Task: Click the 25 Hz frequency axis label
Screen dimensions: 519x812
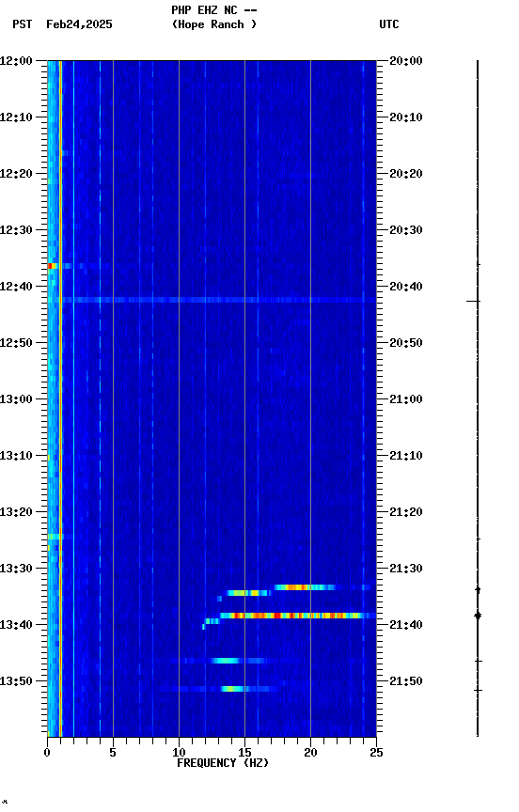Action: [x=377, y=753]
